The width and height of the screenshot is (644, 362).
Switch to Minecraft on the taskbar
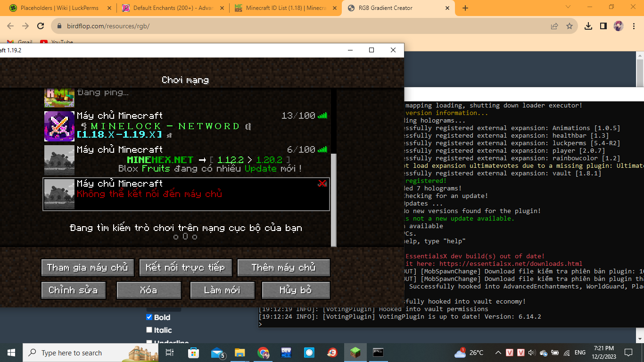click(355, 353)
